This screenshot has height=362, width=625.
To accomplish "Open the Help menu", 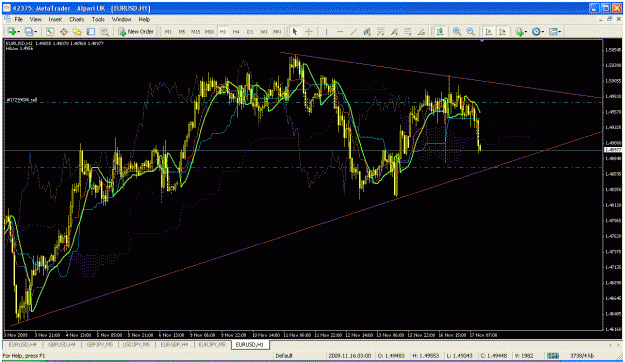I will pyautogui.click(x=144, y=19).
